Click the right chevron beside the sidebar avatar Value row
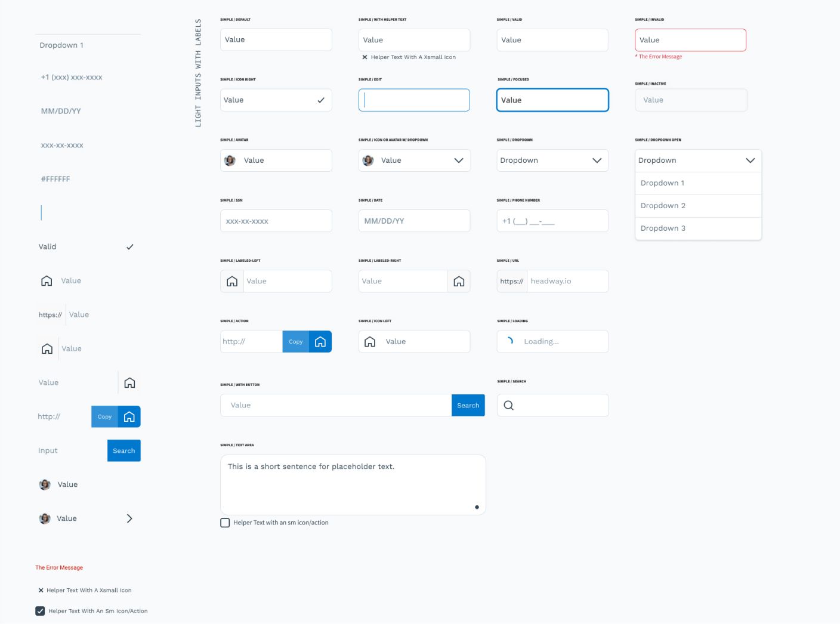This screenshot has height=624, width=840. click(129, 518)
